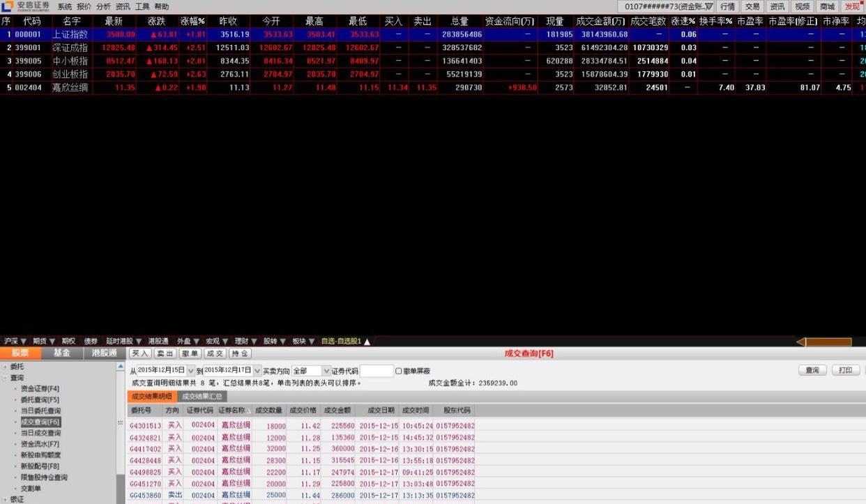Open the 发现 top-right button
Viewport: 866px width, 504px height.
pos(853,6)
